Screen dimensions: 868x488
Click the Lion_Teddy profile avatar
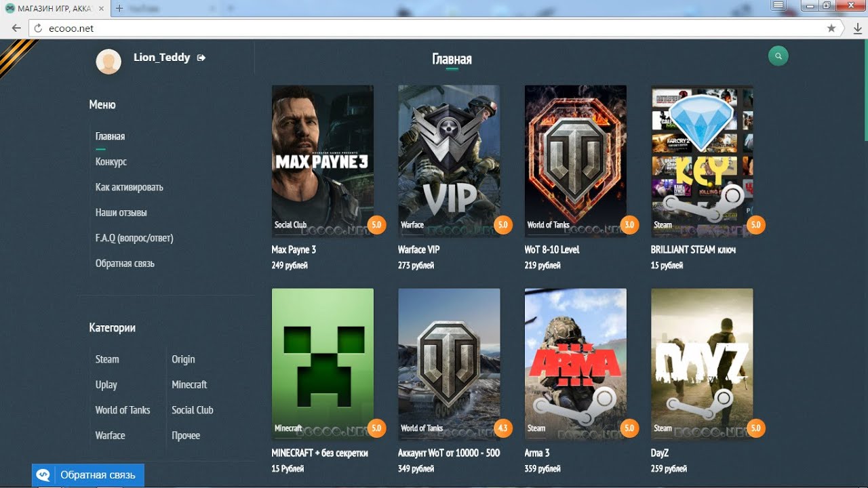click(108, 62)
